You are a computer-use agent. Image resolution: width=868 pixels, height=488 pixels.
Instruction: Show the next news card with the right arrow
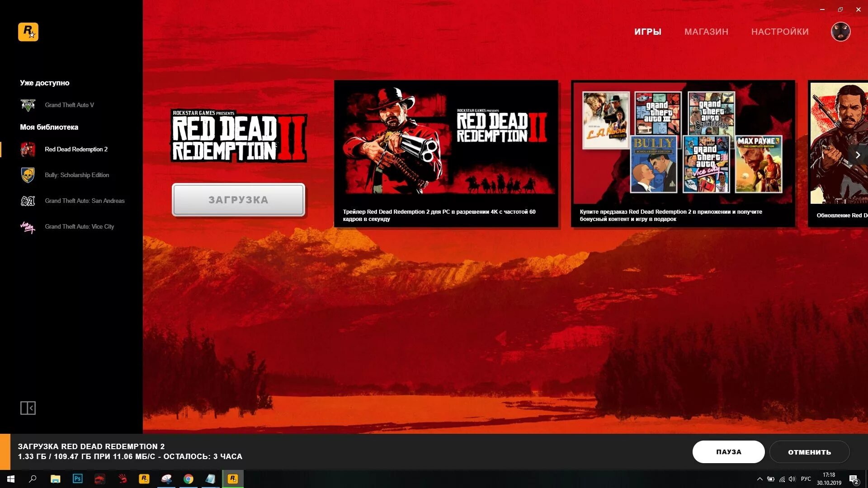pyautogui.click(x=858, y=155)
